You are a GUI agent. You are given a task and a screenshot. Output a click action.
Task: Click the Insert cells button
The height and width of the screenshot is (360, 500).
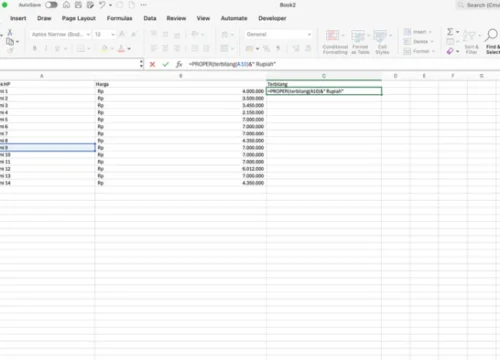point(418,32)
